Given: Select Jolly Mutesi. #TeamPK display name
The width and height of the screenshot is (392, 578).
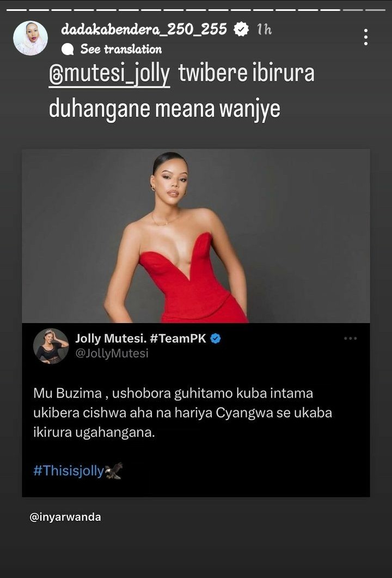Looking at the screenshot, I should (140, 338).
